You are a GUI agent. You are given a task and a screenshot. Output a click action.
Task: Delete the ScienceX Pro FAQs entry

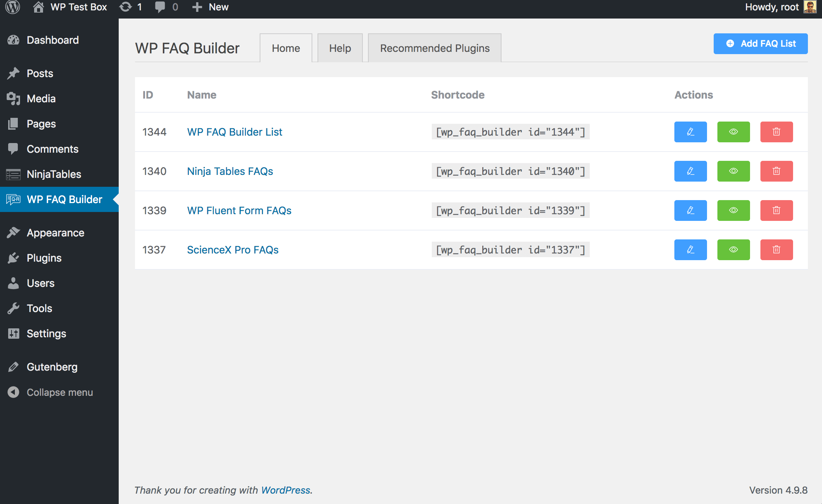coord(776,250)
